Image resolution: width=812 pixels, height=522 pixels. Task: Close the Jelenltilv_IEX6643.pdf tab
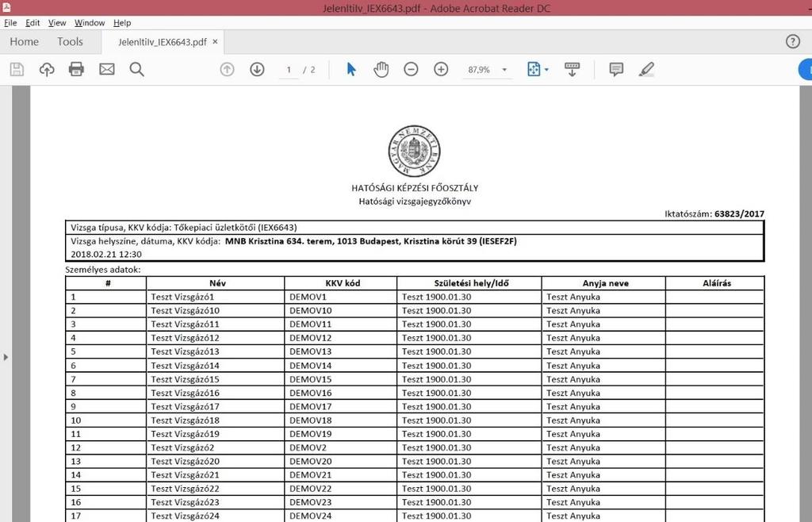(215, 42)
